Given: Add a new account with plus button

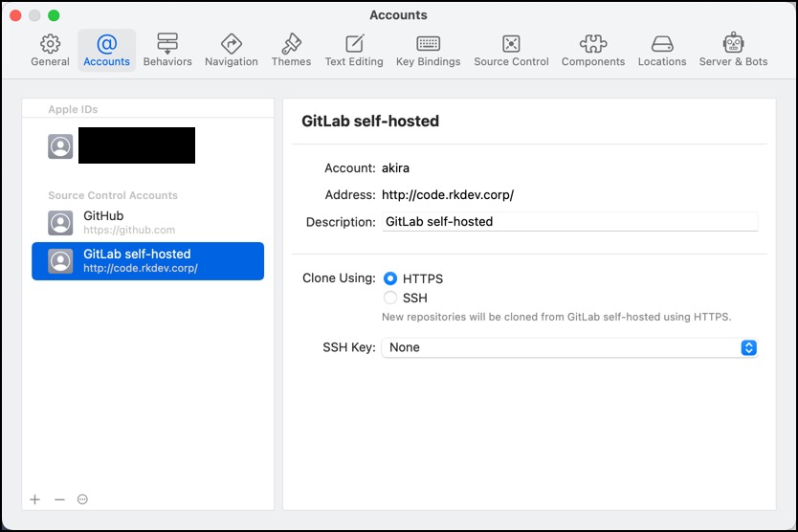Looking at the screenshot, I should (34, 499).
